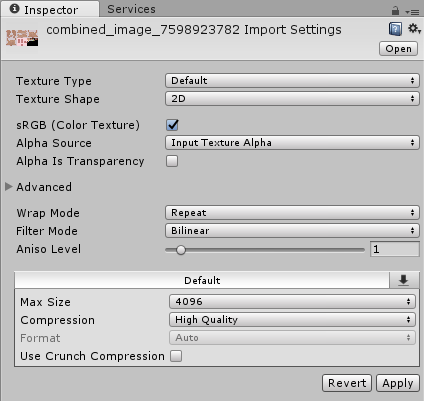The width and height of the screenshot is (424, 401).
Task: Open the Wrap Mode dropdown
Action: [x=292, y=213]
